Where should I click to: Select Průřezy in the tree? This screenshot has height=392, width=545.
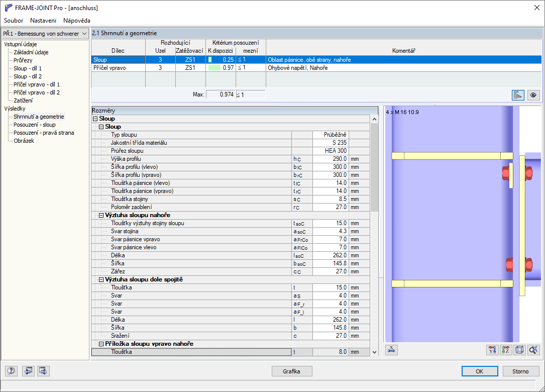tap(23, 60)
